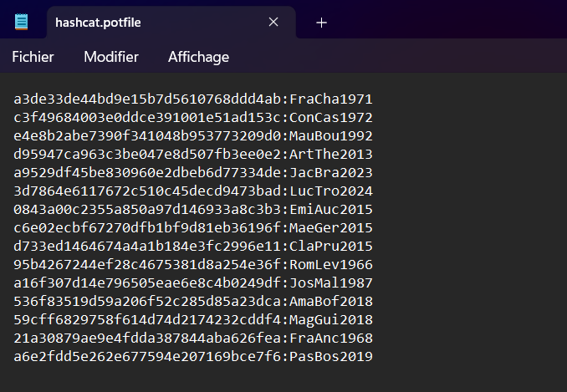Click the line ending with ArtThe2013
Image resolution: width=567 pixels, height=392 pixels.
coord(193,155)
